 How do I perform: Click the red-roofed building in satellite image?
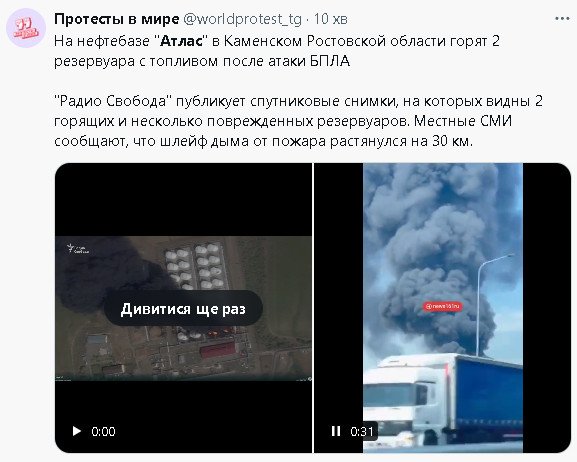[217, 349]
